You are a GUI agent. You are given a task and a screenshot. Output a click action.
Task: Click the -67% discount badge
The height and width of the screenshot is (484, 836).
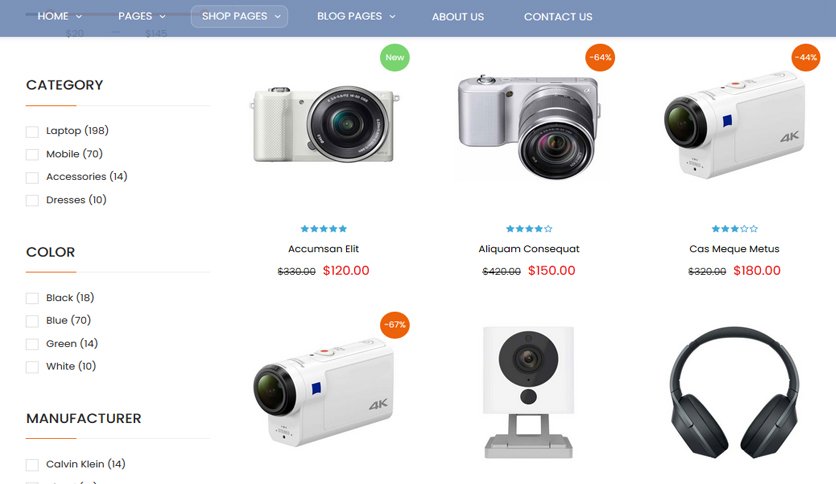[x=395, y=325]
